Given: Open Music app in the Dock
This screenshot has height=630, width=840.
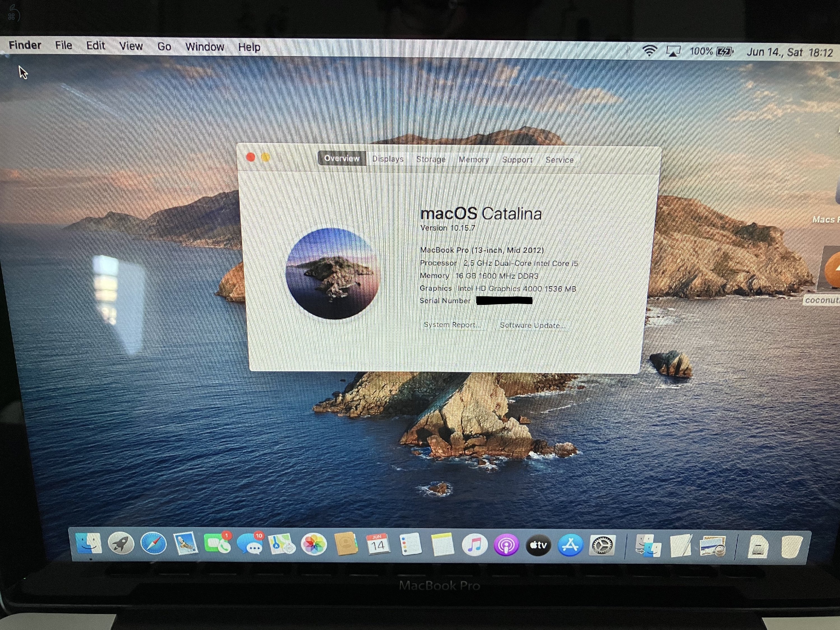Looking at the screenshot, I should pos(475,545).
